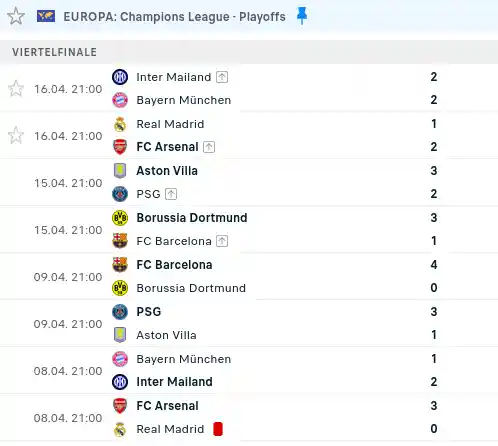Click advancing arrow icon beside Inter Mailand
The height and width of the screenshot is (446, 498).
click(222, 77)
